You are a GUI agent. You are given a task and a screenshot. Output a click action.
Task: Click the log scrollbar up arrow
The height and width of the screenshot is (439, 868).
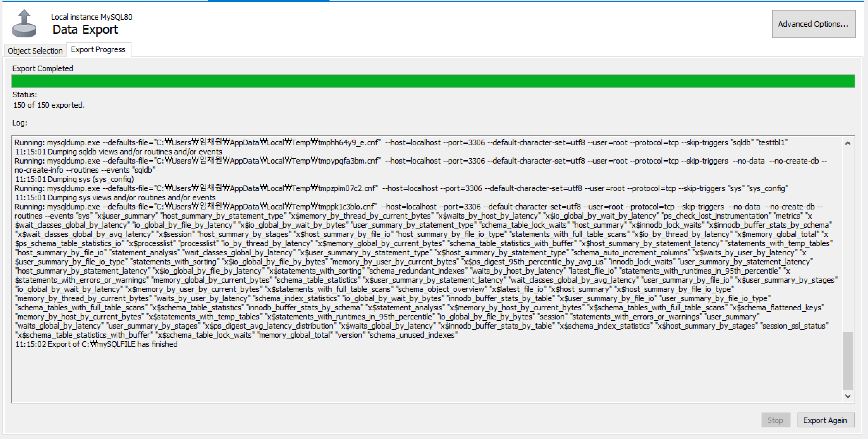tap(848, 143)
